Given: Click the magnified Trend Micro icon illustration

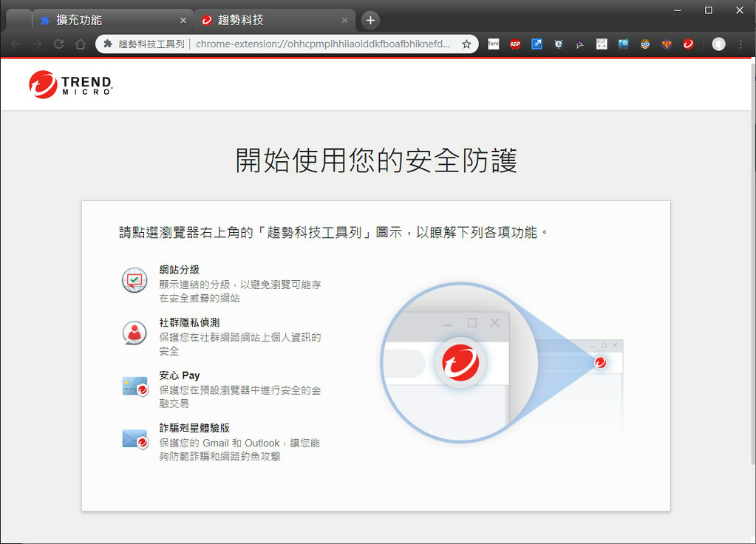Looking at the screenshot, I should click(460, 363).
